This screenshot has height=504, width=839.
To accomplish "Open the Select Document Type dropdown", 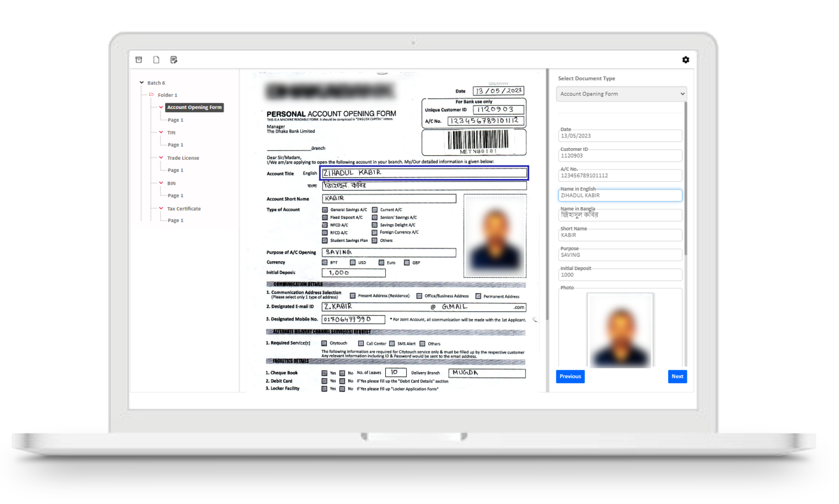I will pyautogui.click(x=621, y=94).
